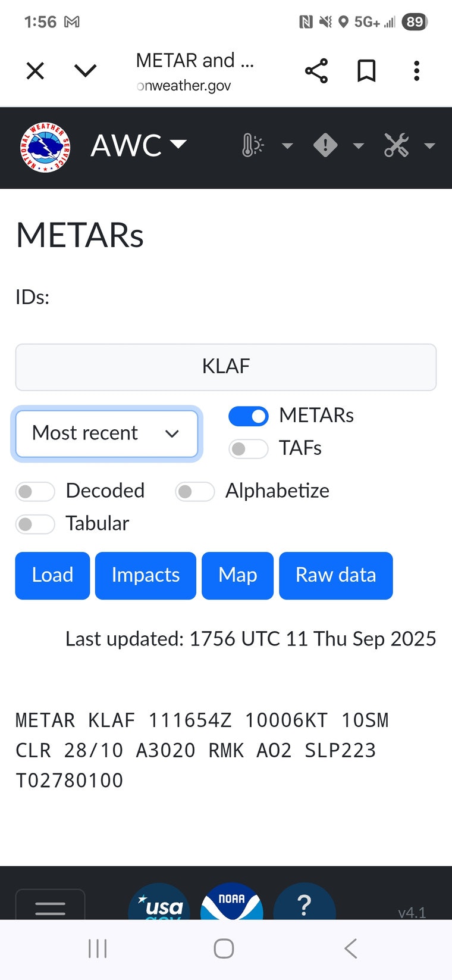Viewport: 452px width, 980px height.
Task: Open the tools wrench menu
Action: tap(409, 146)
